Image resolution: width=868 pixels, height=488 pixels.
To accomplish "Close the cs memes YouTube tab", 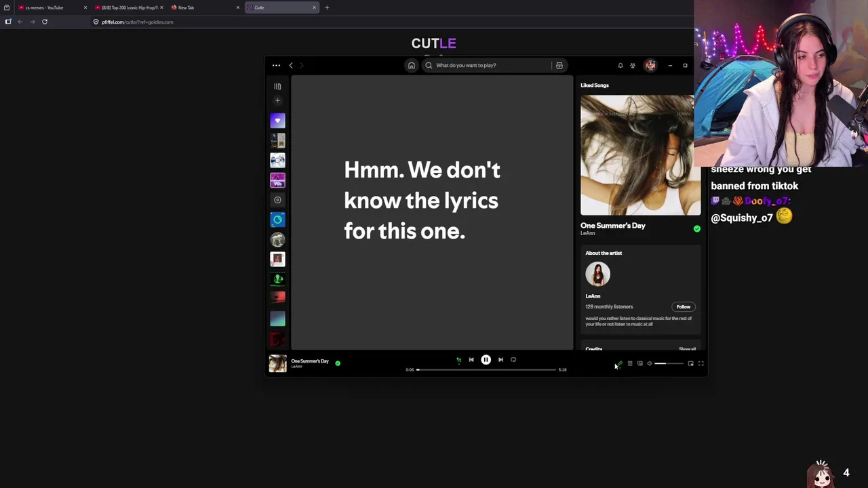I will click(85, 7).
